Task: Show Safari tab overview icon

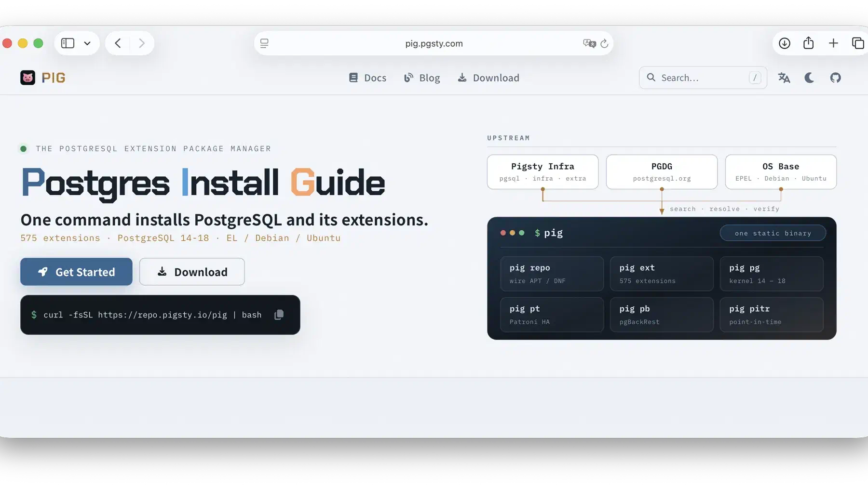Action: [x=858, y=43]
